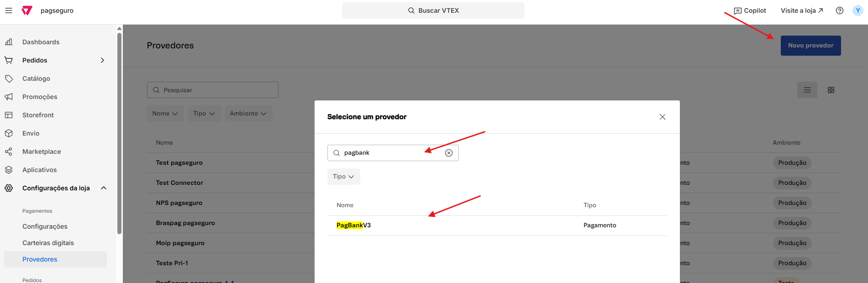
Task: Go to Pagamentos Configurações
Action: (x=45, y=226)
